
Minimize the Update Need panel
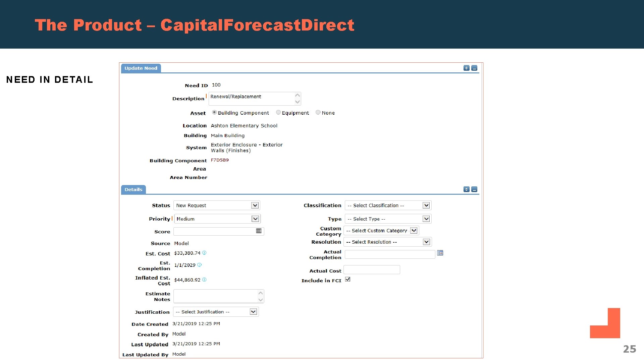(x=474, y=68)
